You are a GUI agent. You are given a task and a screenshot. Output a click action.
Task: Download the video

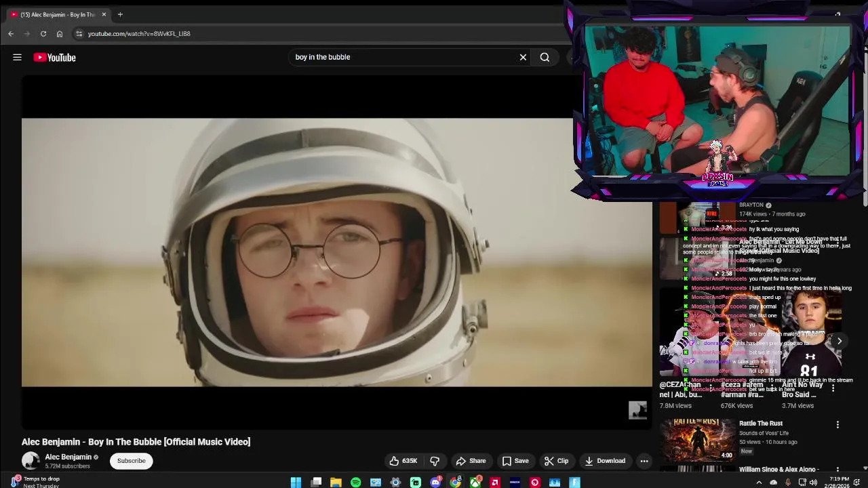[605, 461]
